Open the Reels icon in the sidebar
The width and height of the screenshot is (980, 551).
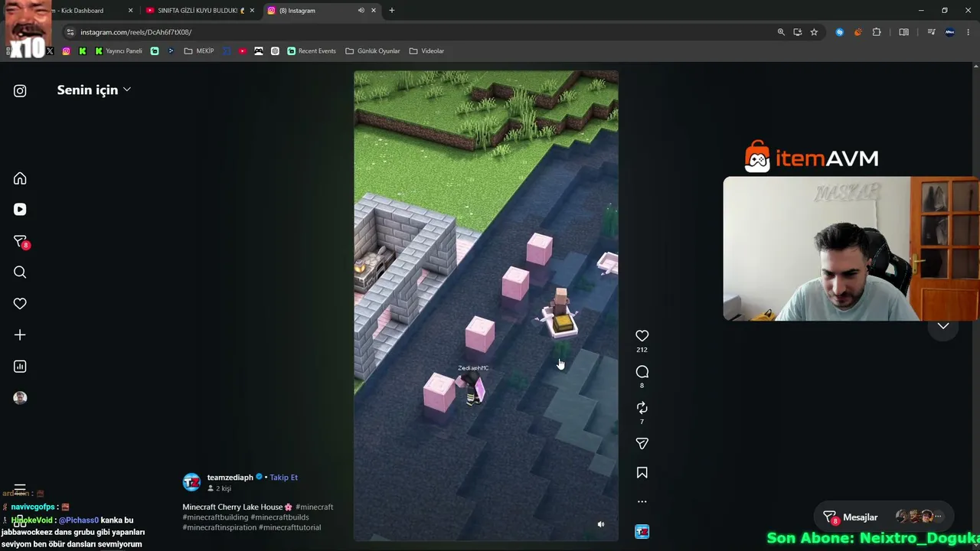pyautogui.click(x=20, y=210)
